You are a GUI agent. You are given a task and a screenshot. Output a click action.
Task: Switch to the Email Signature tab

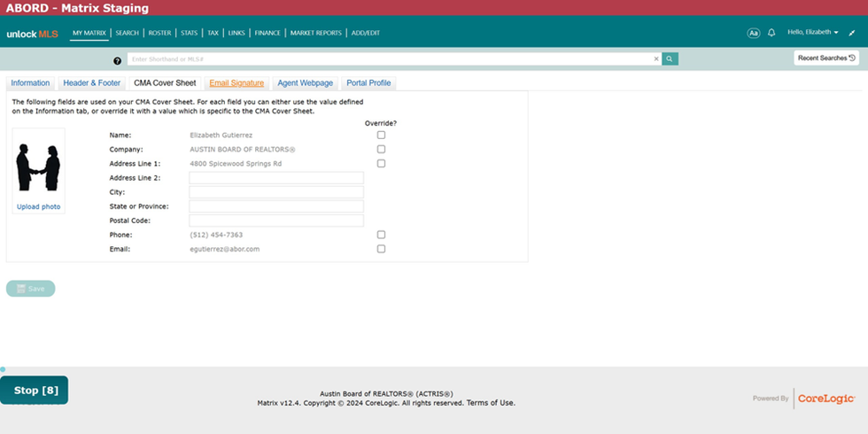click(236, 83)
